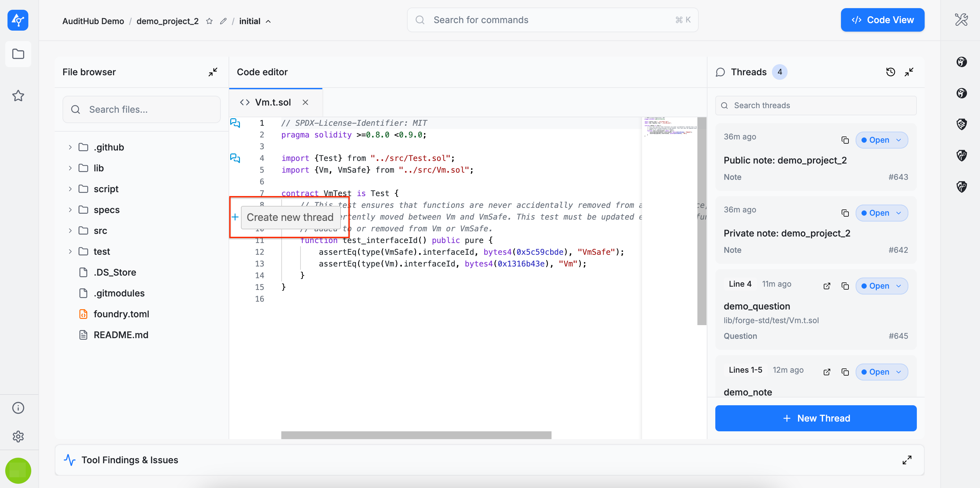Screen dimensions: 980x488
Task: Open status dropdown on Private note thread
Action: click(881, 213)
